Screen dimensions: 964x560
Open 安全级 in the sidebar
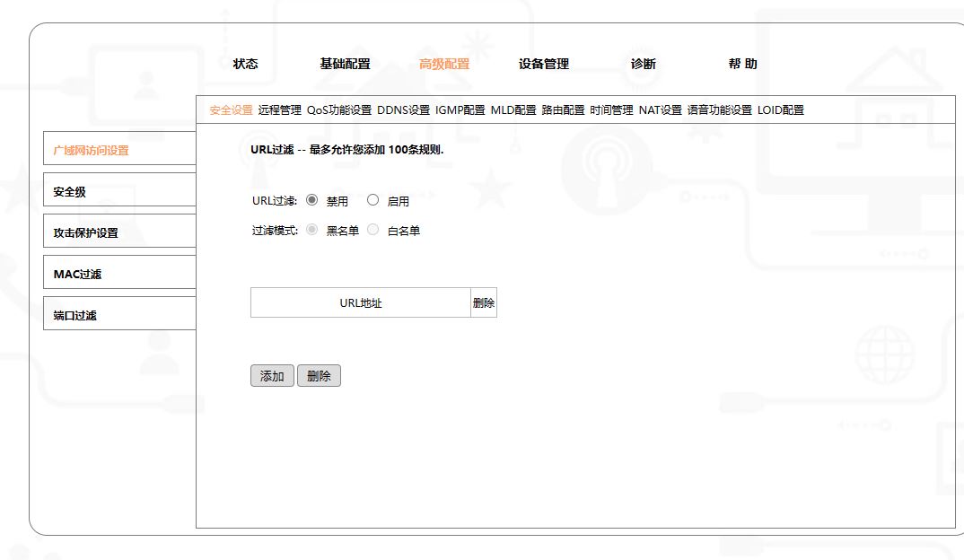click(119, 189)
